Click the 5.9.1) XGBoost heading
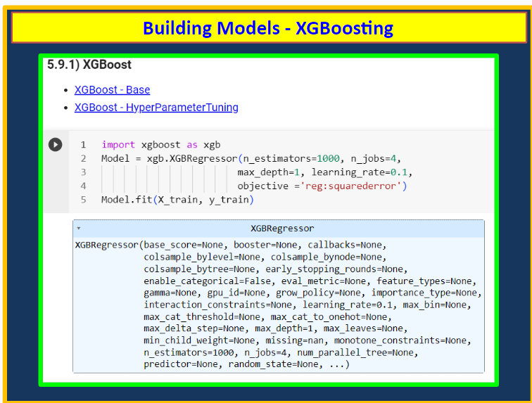Viewport: 532px width, 403px height. tap(89, 65)
